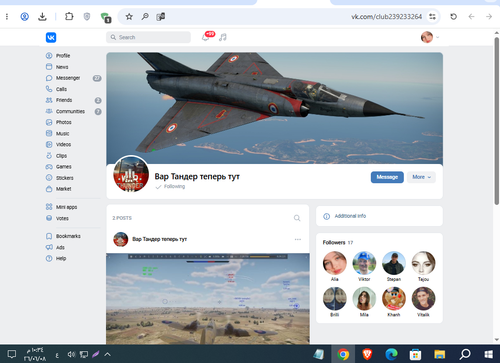Open follower Vitalik's profile
Viewport: 500px width, 363px height.
coord(423,302)
